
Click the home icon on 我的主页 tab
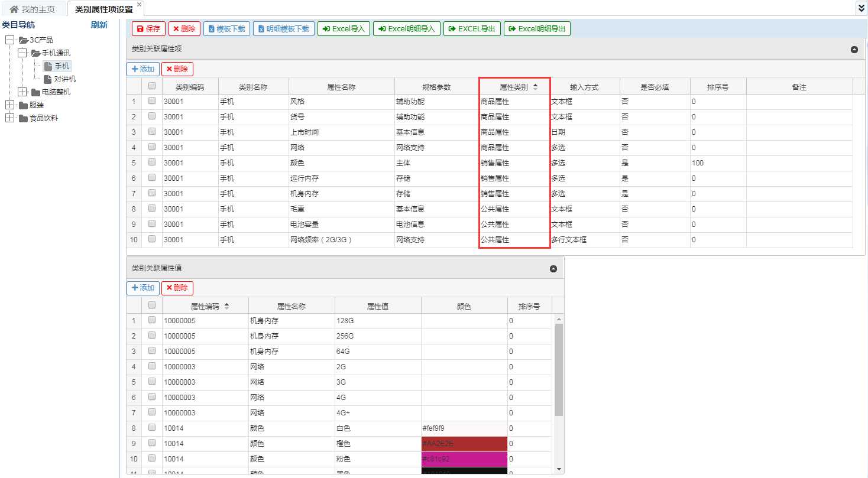click(14, 9)
